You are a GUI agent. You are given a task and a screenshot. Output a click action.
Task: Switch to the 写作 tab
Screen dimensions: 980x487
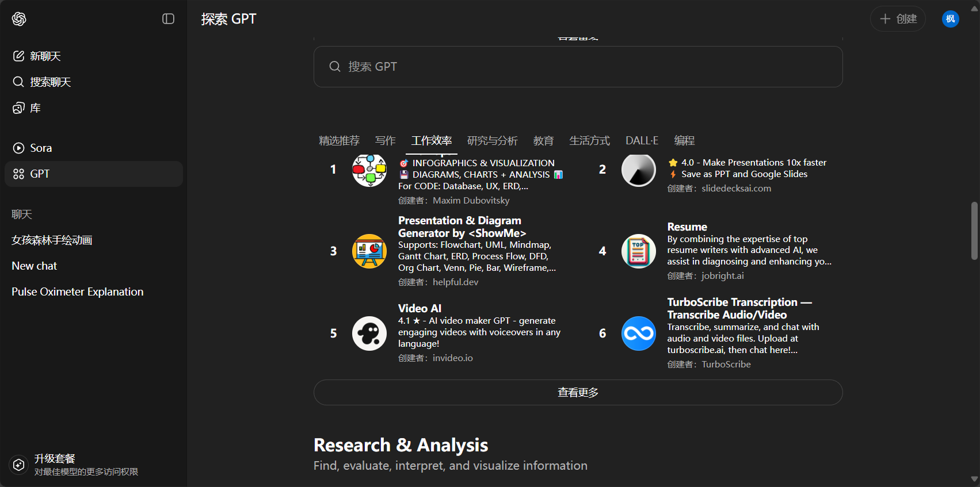point(386,141)
